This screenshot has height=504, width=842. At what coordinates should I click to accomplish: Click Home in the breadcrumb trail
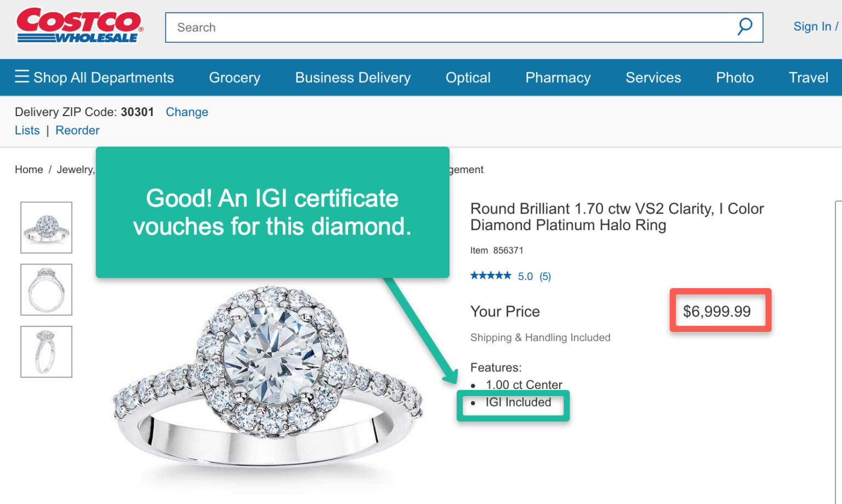tap(29, 169)
